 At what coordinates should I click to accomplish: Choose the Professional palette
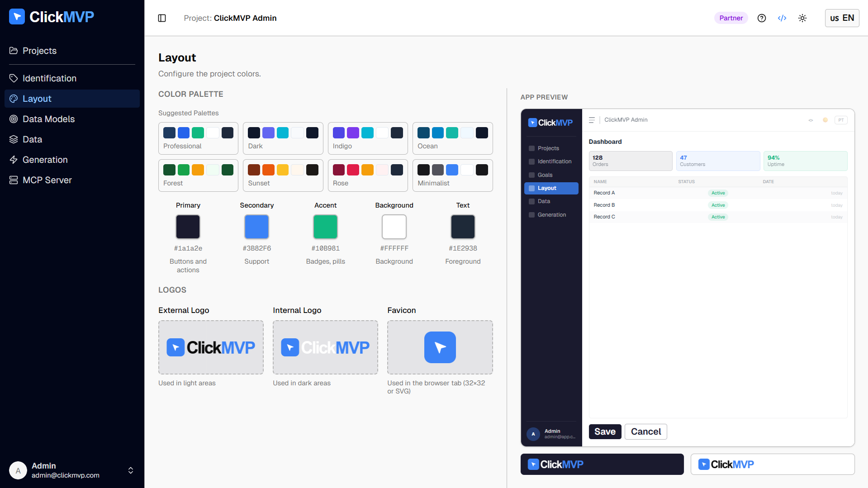pos(198,138)
